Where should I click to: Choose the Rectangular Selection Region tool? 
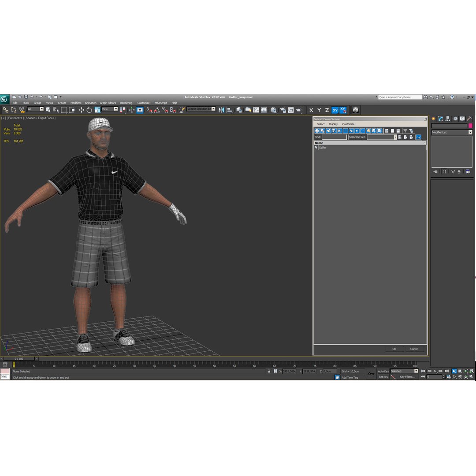64,110
